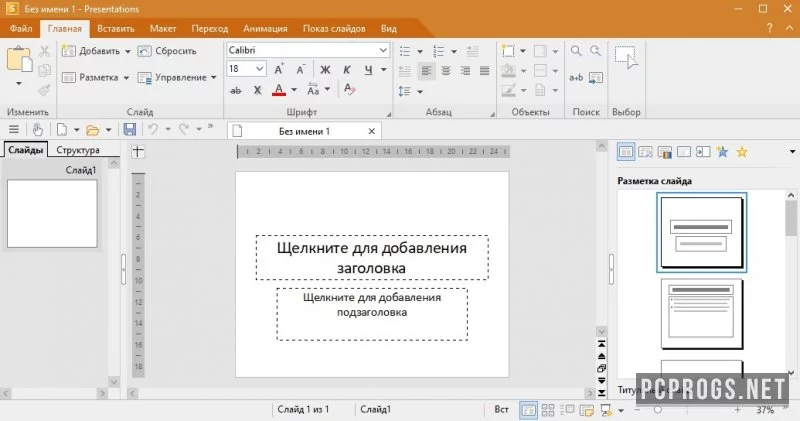Click the yellow star animation icon
800x421 pixels.
[x=742, y=152]
